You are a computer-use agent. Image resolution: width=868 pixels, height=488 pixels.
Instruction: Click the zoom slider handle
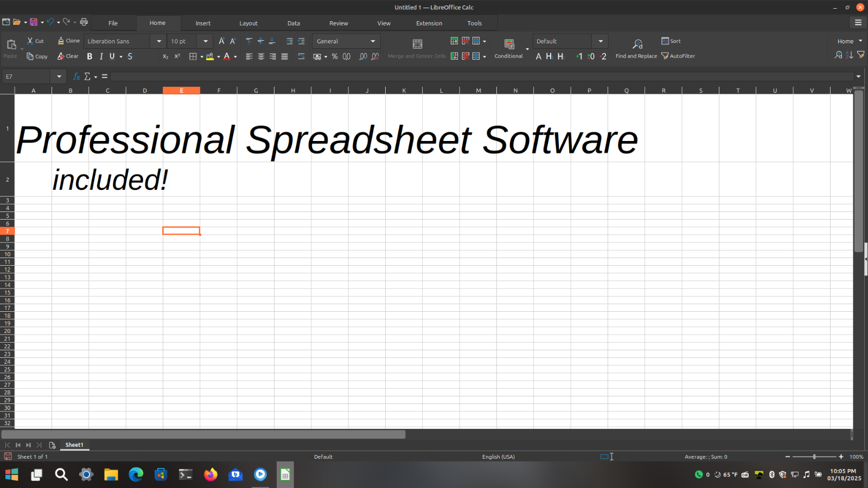point(814,457)
